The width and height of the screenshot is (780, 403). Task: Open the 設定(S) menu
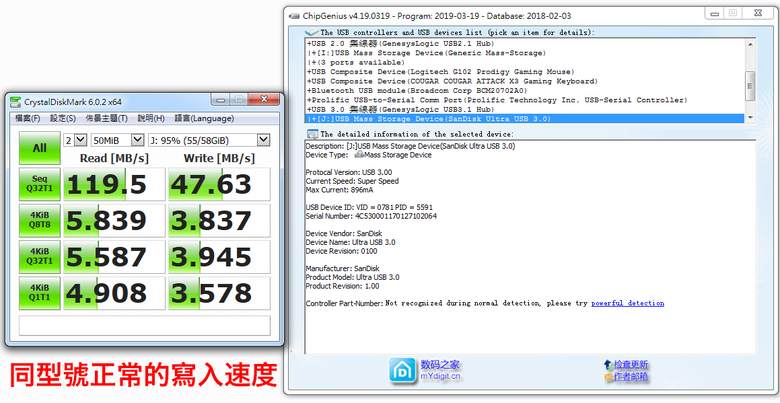[x=63, y=118]
